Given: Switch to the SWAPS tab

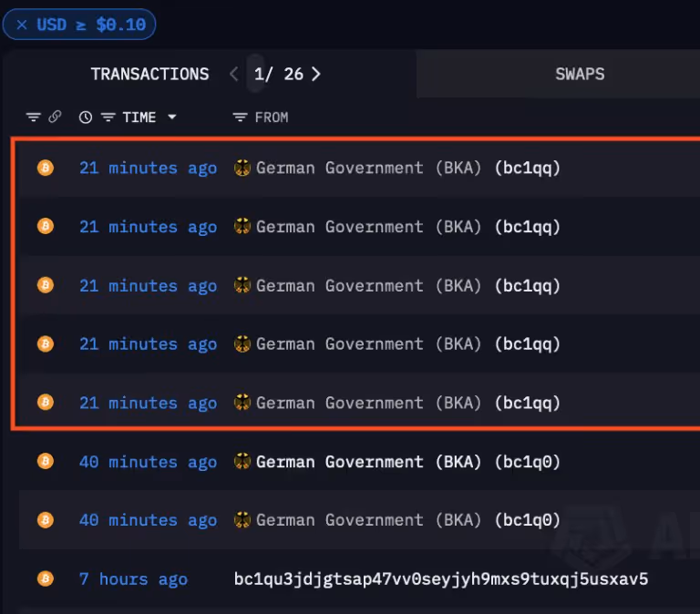Looking at the screenshot, I should [580, 74].
